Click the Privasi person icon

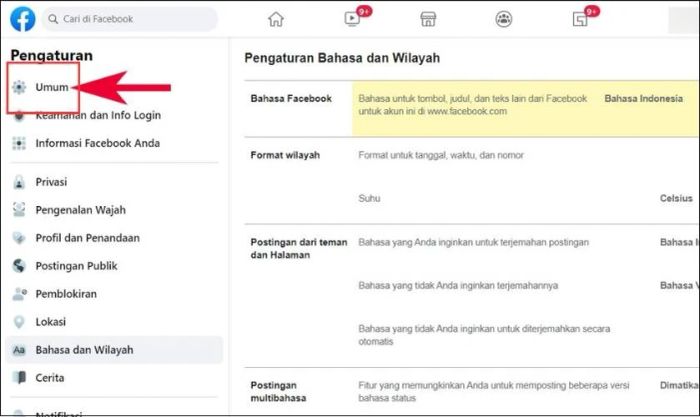click(x=18, y=183)
